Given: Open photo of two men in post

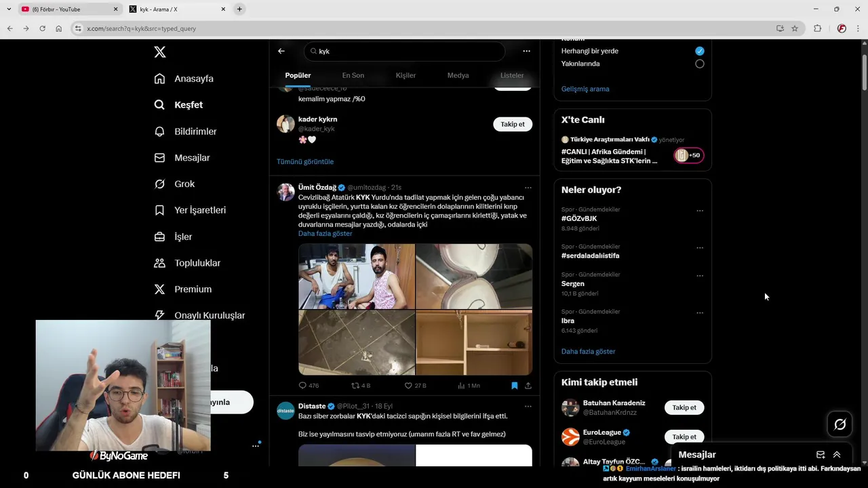Looking at the screenshot, I should point(357,277).
